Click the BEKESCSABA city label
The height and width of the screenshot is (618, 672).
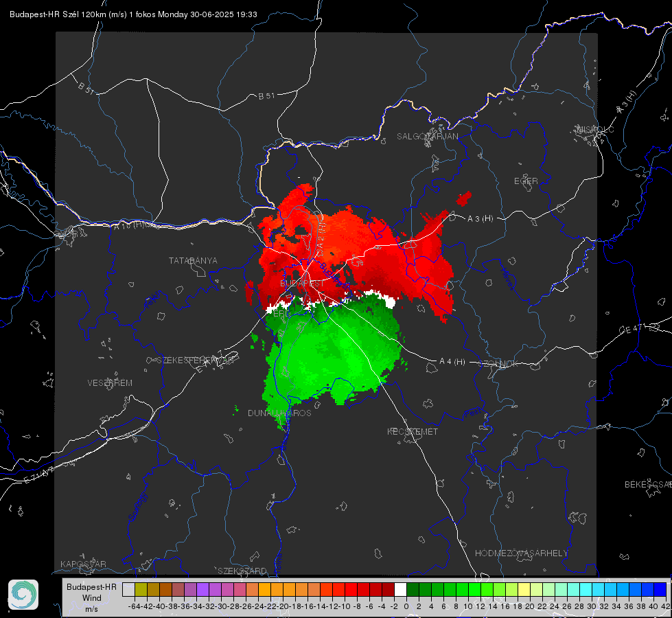(x=647, y=485)
